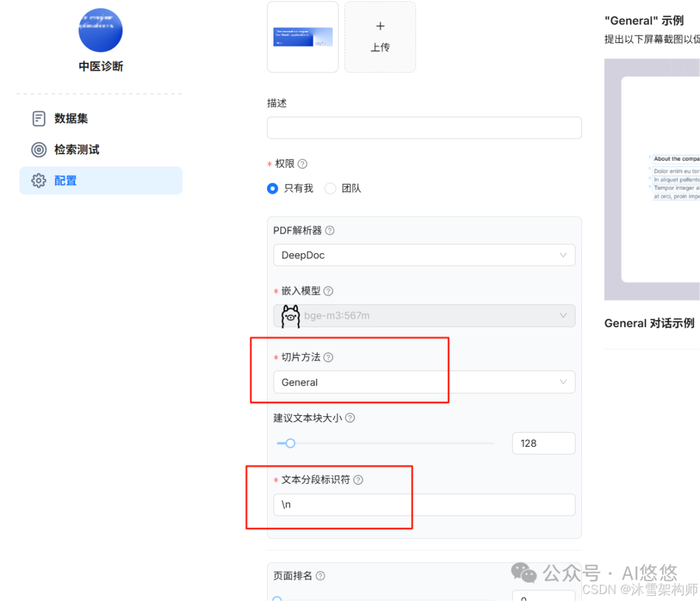Click the chunk size 128 number field
The height and width of the screenshot is (601, 700).
(x=543, y=444)
